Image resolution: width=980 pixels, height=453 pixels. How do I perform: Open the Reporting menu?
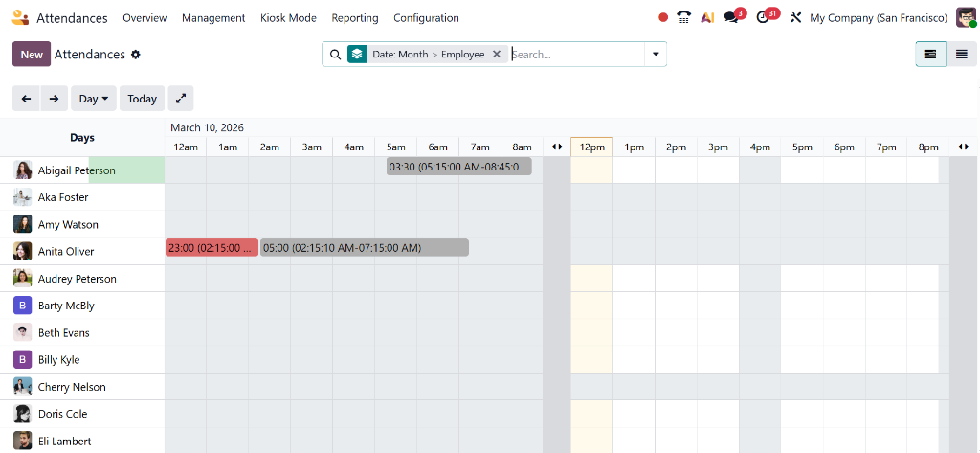coord(354,18)
